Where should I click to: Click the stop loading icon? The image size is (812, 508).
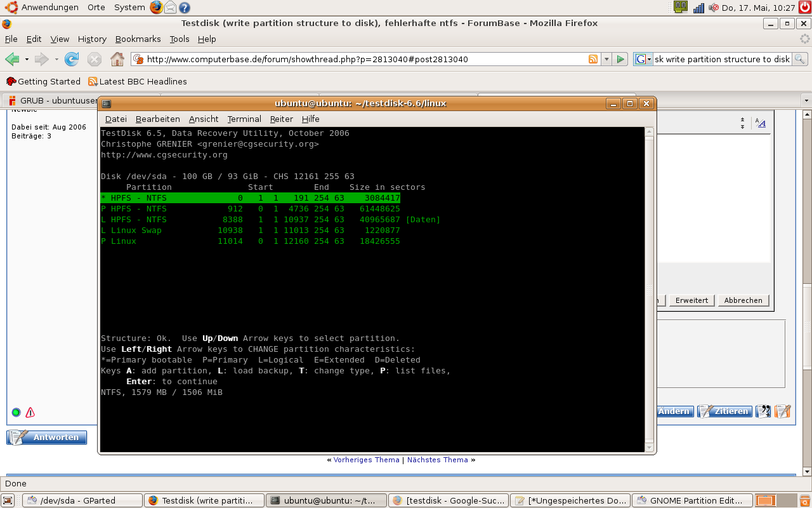[95, 59]
